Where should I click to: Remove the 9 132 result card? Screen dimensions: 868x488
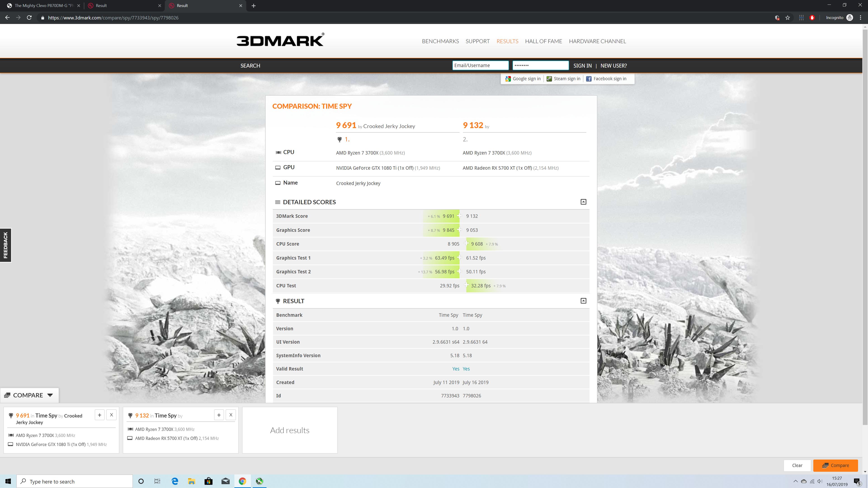(x=231, y=415)
